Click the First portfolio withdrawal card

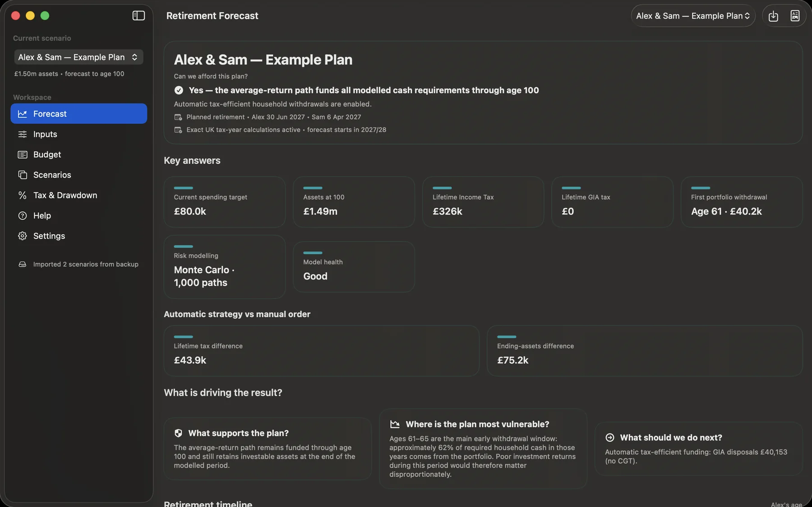[x=742, y=202]
